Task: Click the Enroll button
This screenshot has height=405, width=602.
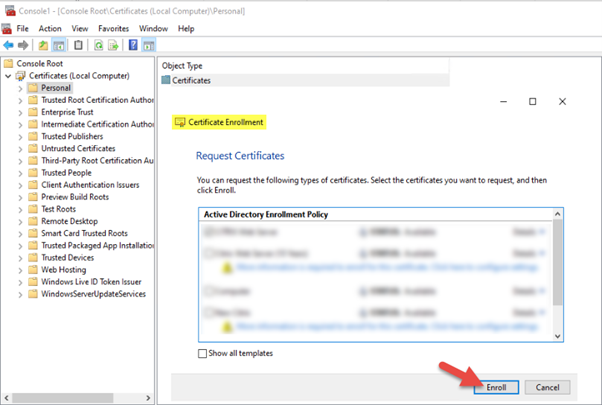Action: [496, 387]
